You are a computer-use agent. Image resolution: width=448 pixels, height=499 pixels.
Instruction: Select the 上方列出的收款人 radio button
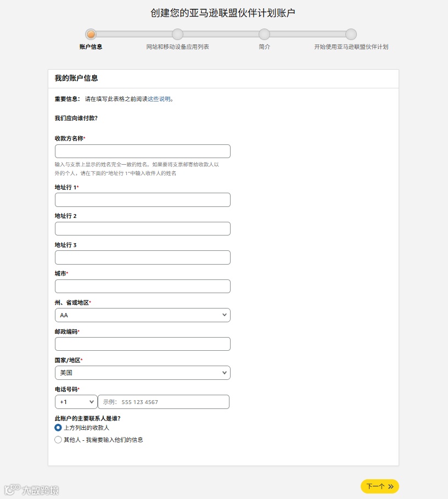pos(58,428)
